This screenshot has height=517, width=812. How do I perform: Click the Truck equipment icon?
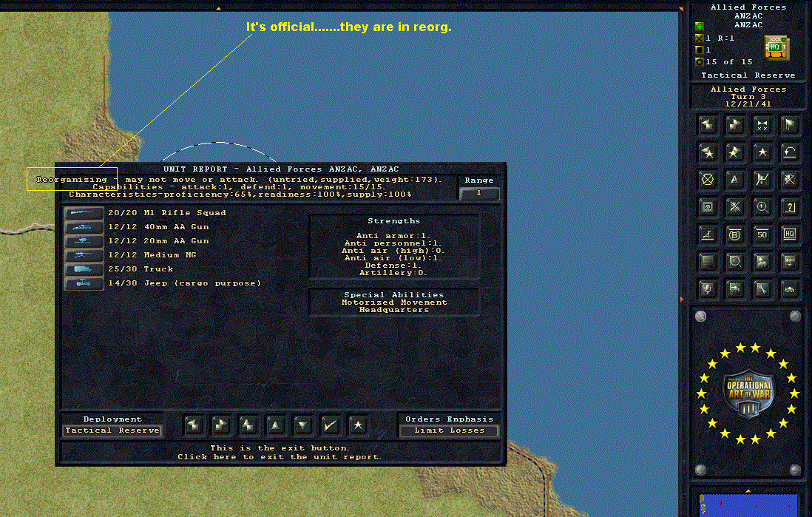pyautogui.click(x=84, y=269)
